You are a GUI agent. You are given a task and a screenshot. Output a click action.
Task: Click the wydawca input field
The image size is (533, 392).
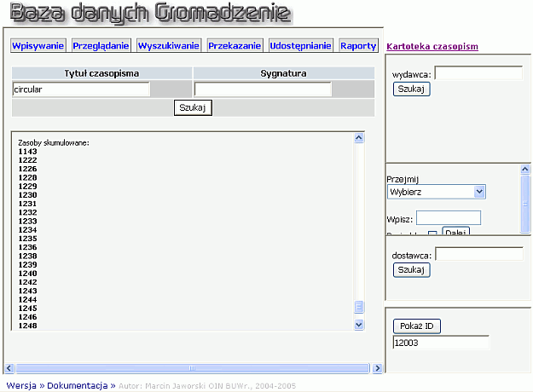tap(478, 73)
